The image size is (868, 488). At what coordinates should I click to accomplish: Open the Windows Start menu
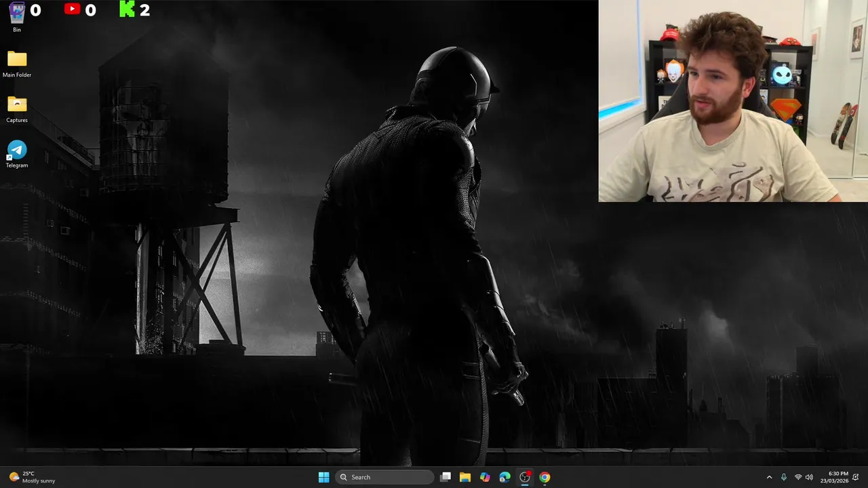click(x=323, y=477)
